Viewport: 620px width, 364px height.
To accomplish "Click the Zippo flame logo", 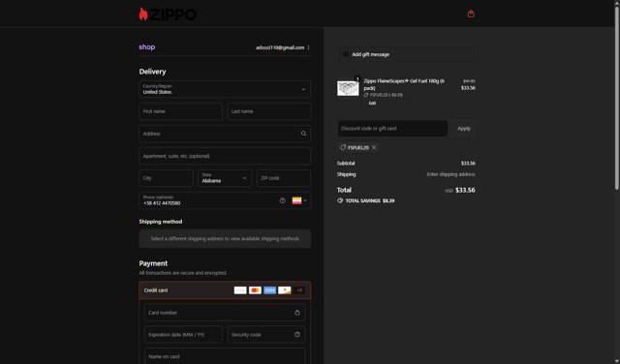I will [x=168, y=15].
